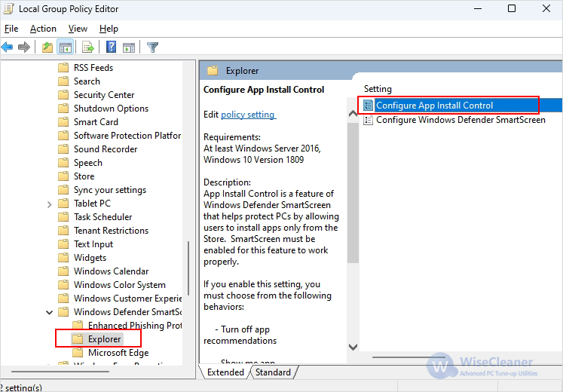Click the Explorer folder icon in tree
563x392 pixels.
click(x=78, y=339)
